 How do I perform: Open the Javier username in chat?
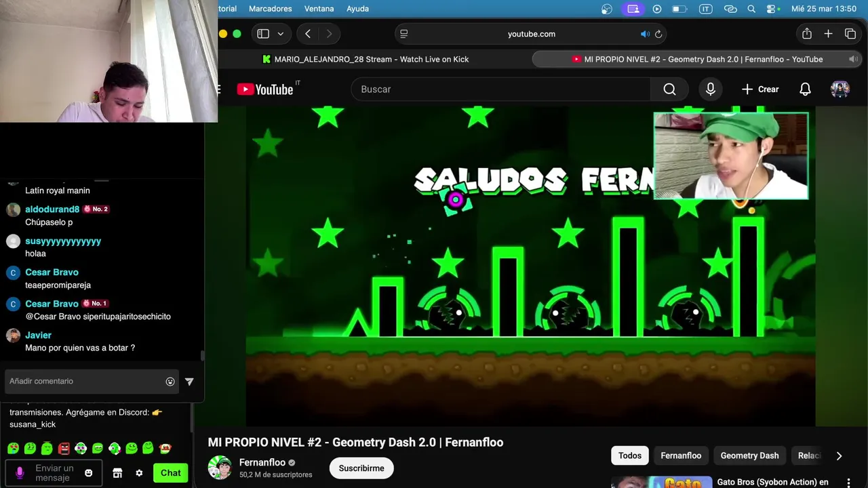(x=38, y=335)
